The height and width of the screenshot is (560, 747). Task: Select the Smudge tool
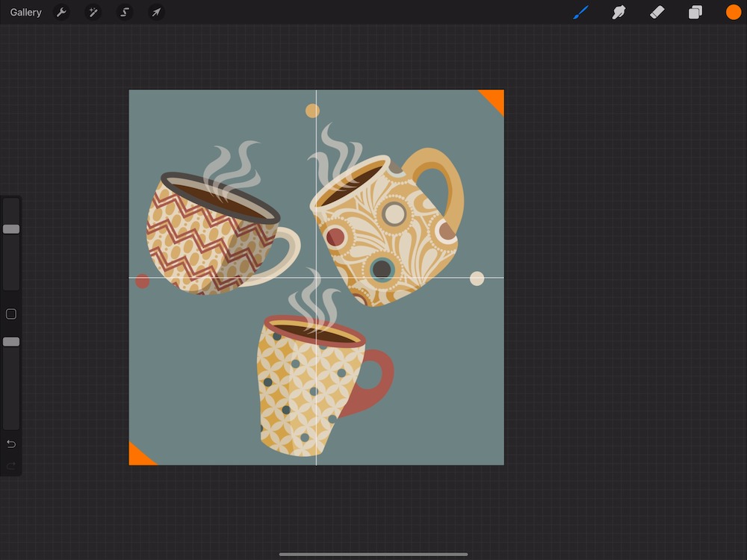(x=619, y=13)
